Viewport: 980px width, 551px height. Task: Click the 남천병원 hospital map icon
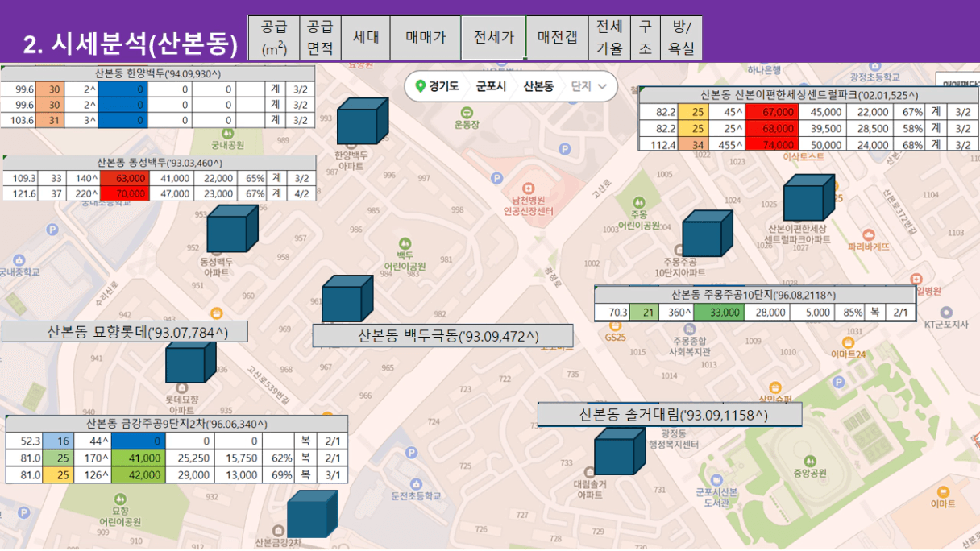point(528,186)
